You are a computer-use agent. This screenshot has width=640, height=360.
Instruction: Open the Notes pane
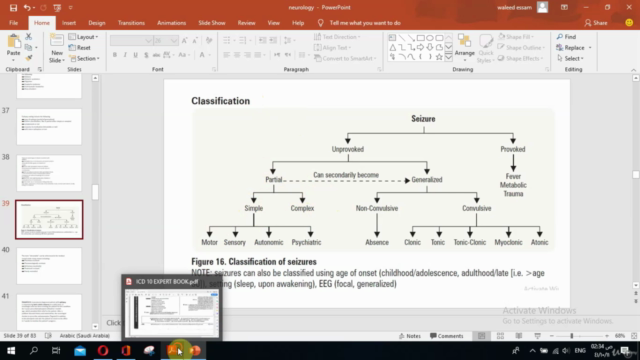pyautogui.click(x=410, y=336)
